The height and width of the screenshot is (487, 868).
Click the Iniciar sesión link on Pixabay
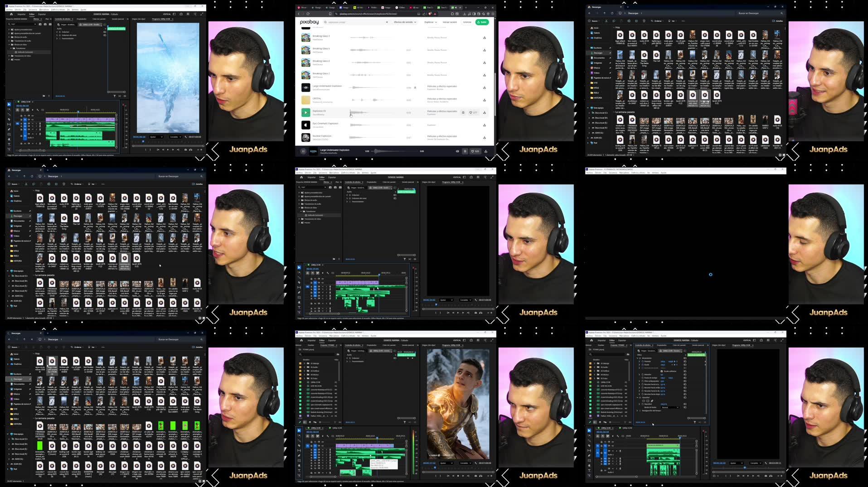(450, 22)
